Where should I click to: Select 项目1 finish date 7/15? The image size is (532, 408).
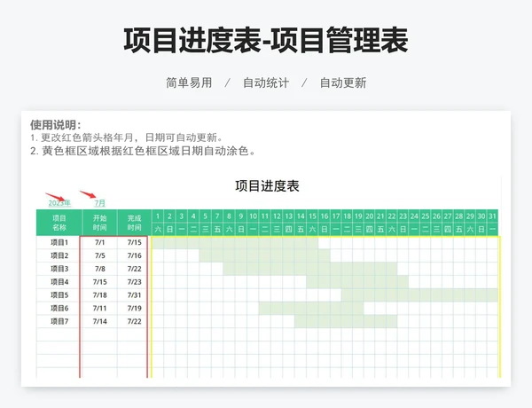tap(134, 242)
